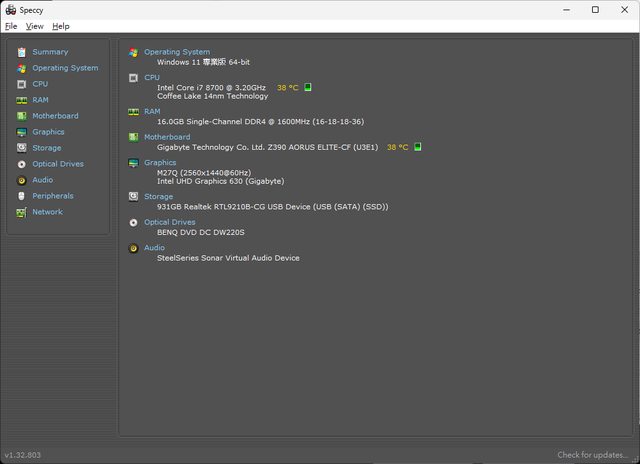Open the Motherboard icon in sidebar

[21, 116]
